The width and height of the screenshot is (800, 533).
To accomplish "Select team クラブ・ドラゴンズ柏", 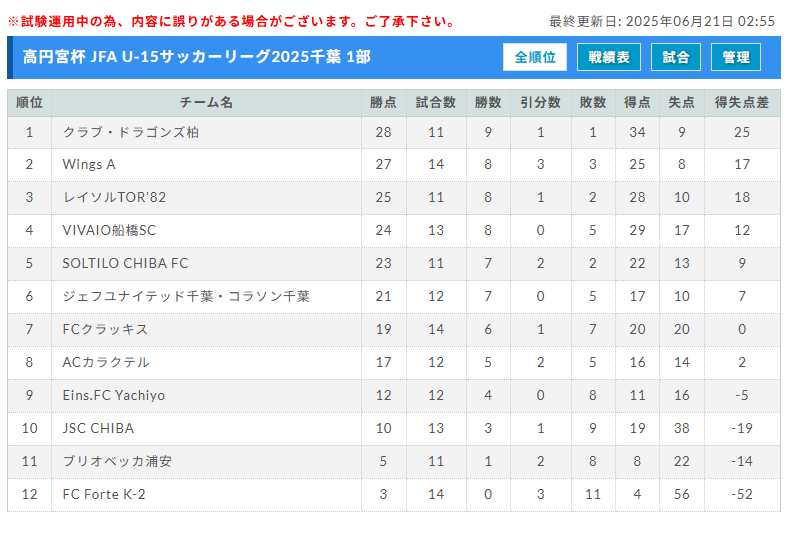I will (131, 133).
